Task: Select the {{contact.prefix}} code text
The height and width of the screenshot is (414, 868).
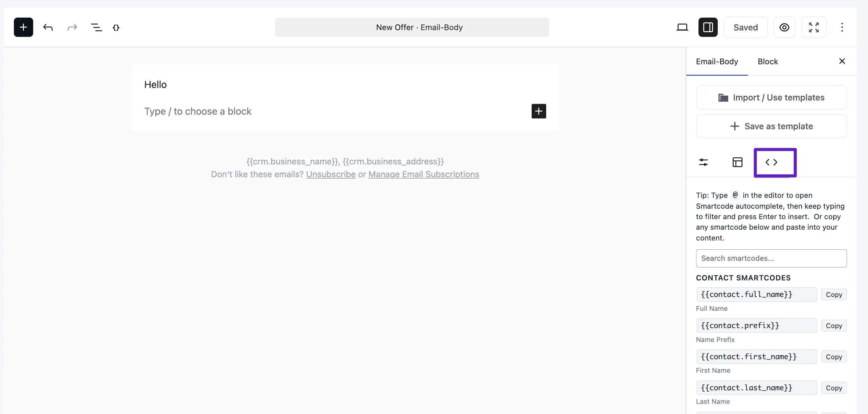Action: (757, 326)
